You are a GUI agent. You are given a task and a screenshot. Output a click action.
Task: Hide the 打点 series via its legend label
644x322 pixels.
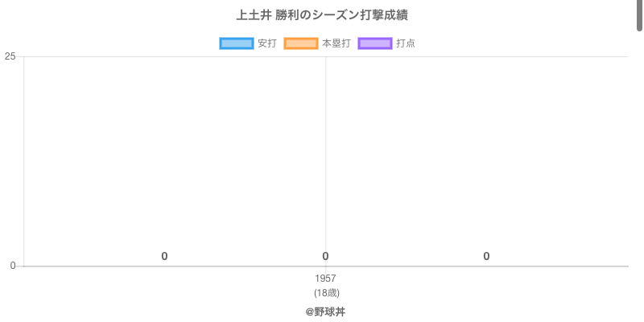(x=406, y=43)
